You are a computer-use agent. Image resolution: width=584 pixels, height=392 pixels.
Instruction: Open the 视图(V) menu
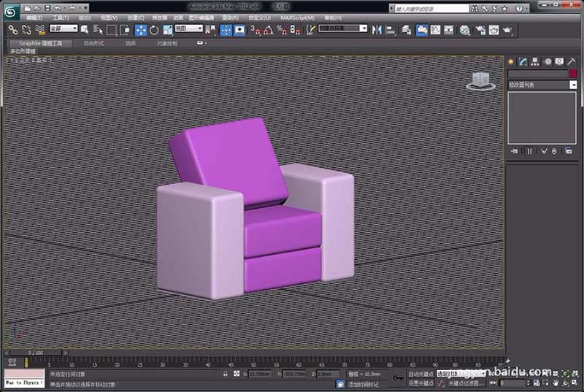point(109,18)
